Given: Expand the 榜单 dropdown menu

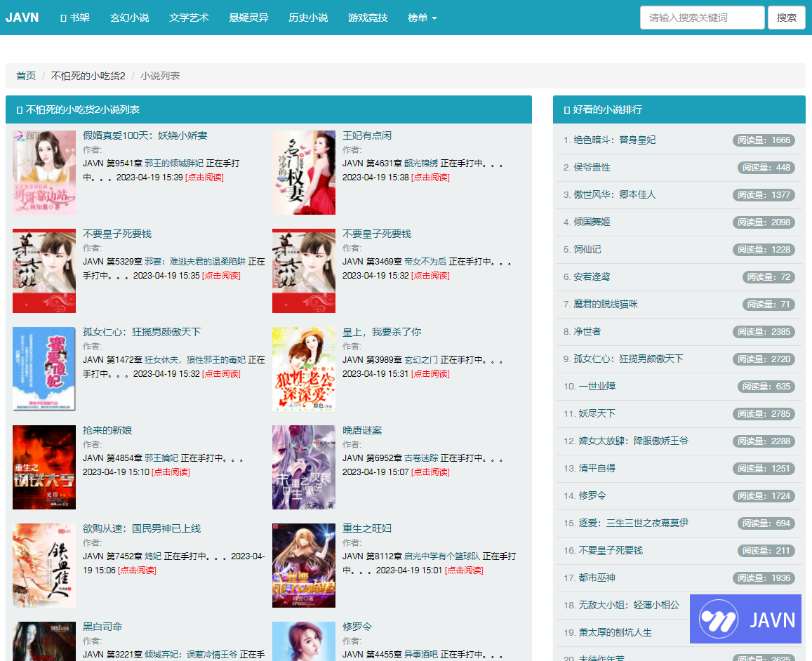Looking at the screenshot, I should coord(422,18).
